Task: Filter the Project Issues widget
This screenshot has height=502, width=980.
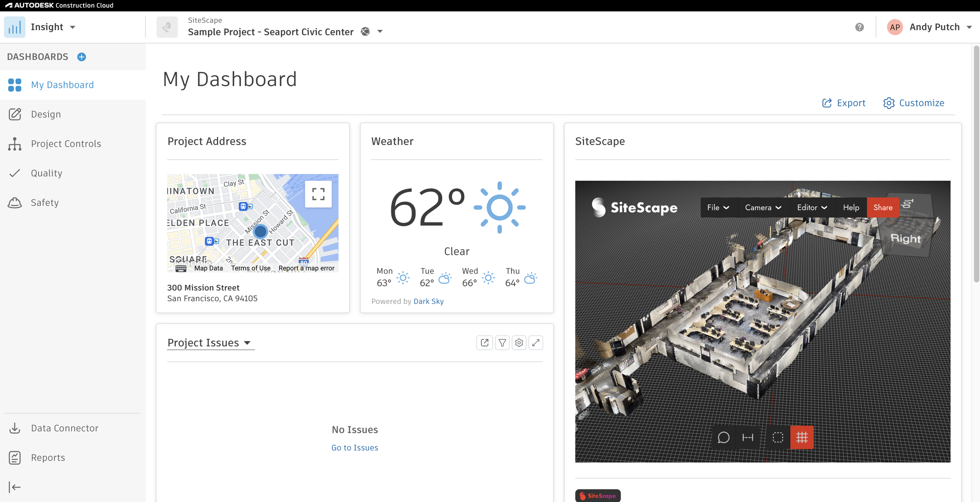Action: pyautogui.click(x=502, y=342)
